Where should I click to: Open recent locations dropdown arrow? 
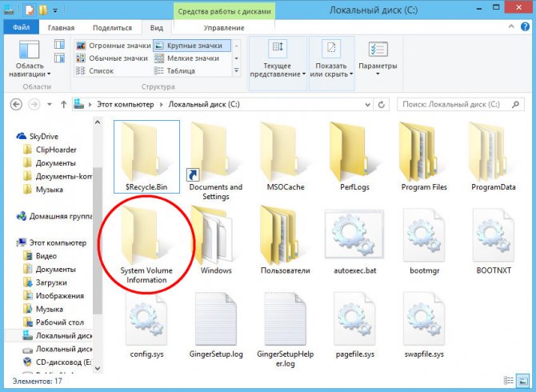pyautogui.click(x=50, y=104)
